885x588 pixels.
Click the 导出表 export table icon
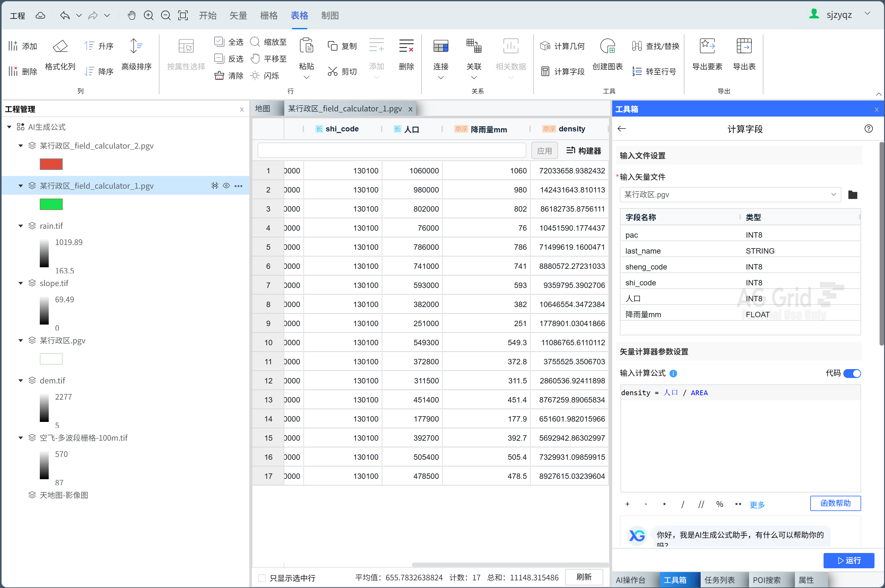(744, 46)
